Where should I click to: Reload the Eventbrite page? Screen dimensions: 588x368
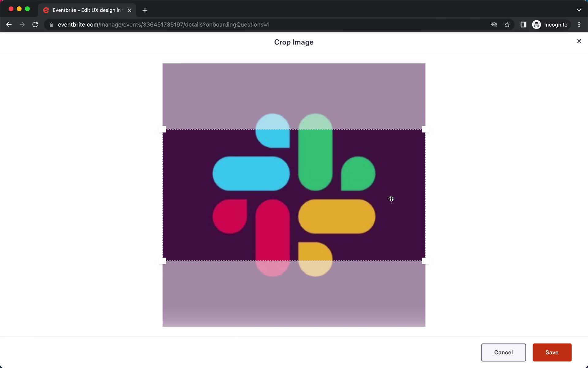(x=35, y=25)
